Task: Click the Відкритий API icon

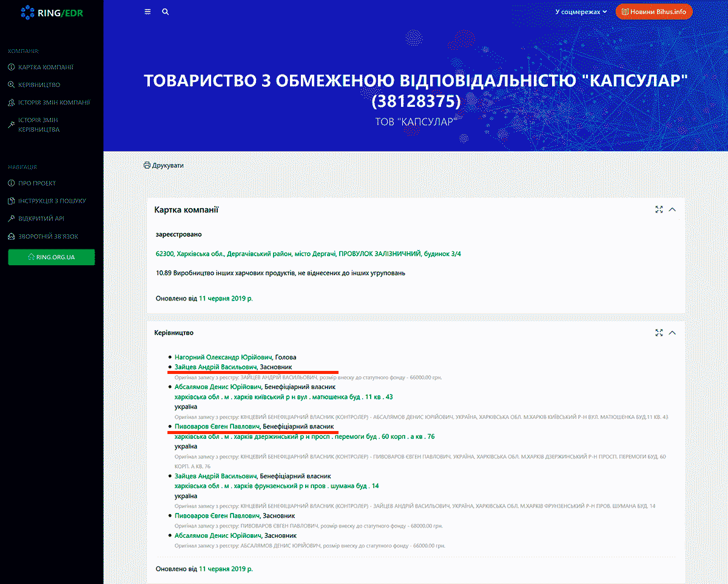Action: pos(11,219)
